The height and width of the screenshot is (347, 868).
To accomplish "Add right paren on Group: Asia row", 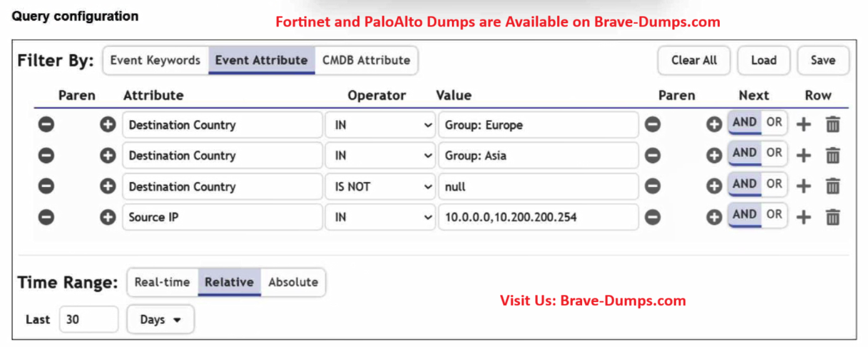I will point(714,156).
